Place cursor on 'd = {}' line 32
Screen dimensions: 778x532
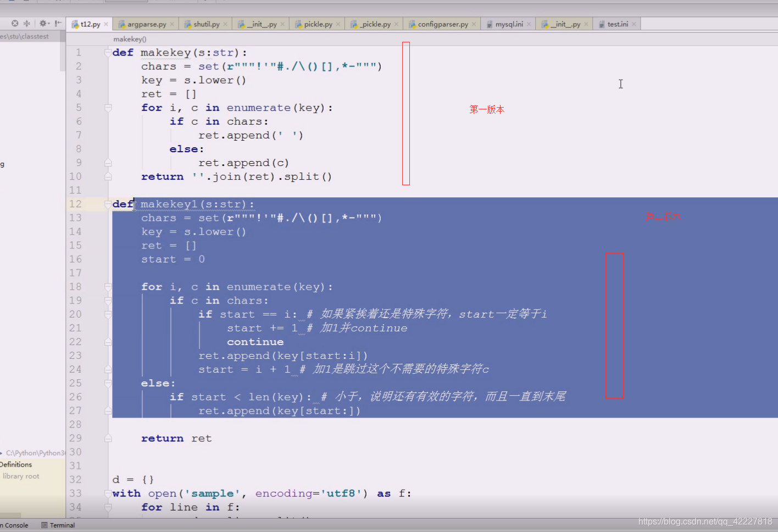[x=133, y=480]
